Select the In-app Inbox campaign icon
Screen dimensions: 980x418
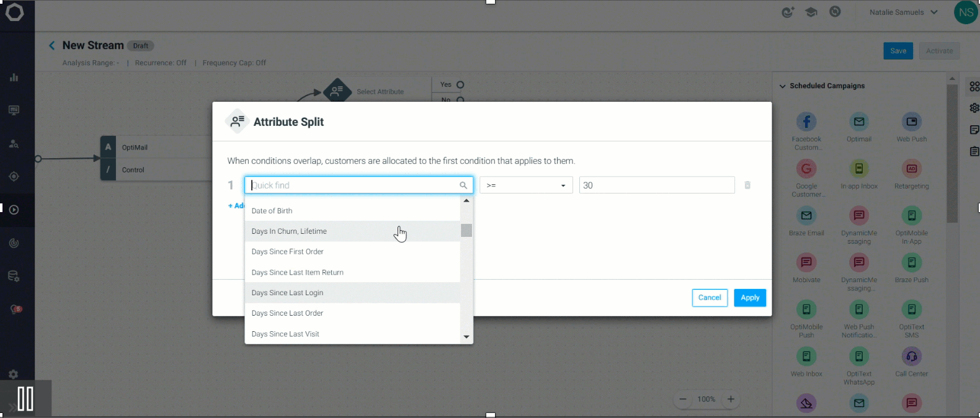coord(859,169)
